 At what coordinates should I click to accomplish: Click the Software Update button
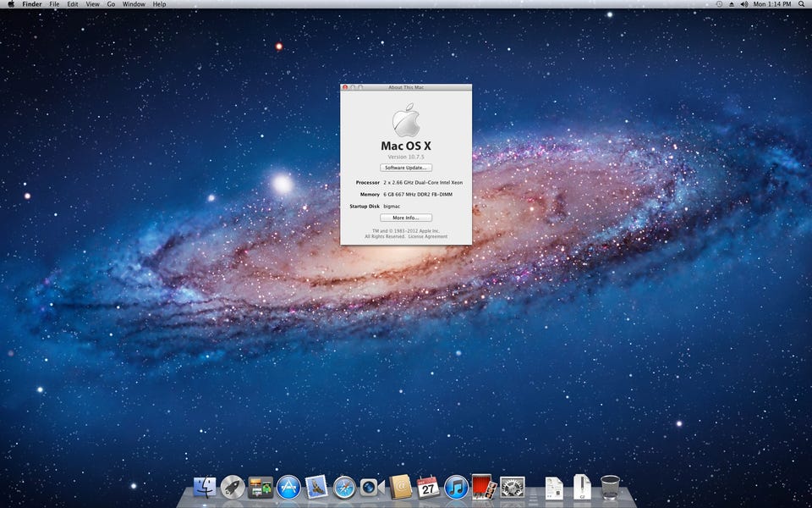pyautogui.click(x=406, y=168)
